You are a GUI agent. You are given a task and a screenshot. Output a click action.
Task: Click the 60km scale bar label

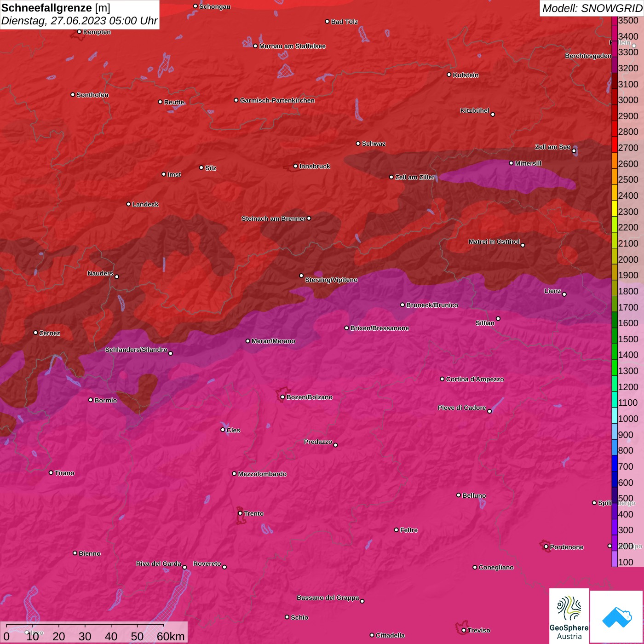tap(171, 636)
